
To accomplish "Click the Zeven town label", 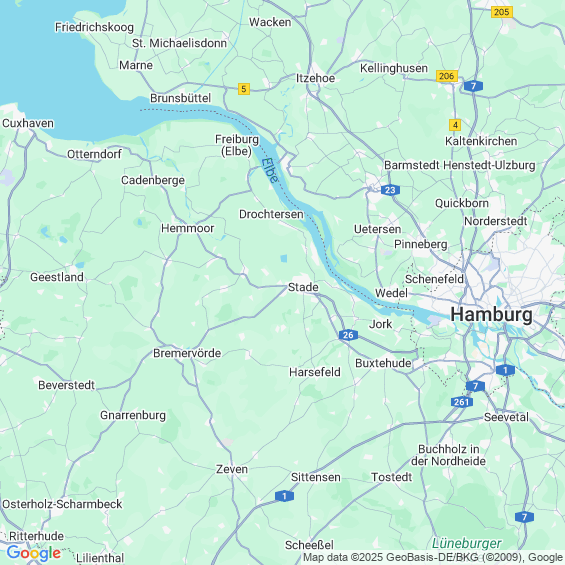I will [232, 469].
